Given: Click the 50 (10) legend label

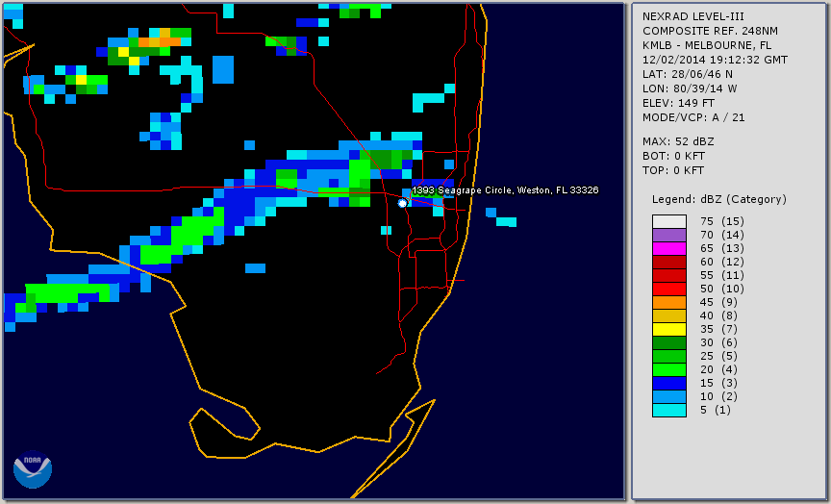Looking at the screenshot, I should coord(721,289).
